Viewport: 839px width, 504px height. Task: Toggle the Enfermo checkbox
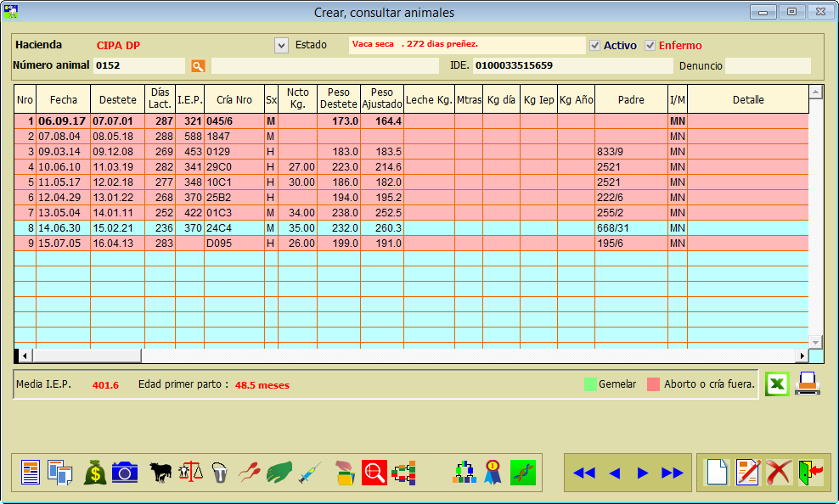point(650,45)
